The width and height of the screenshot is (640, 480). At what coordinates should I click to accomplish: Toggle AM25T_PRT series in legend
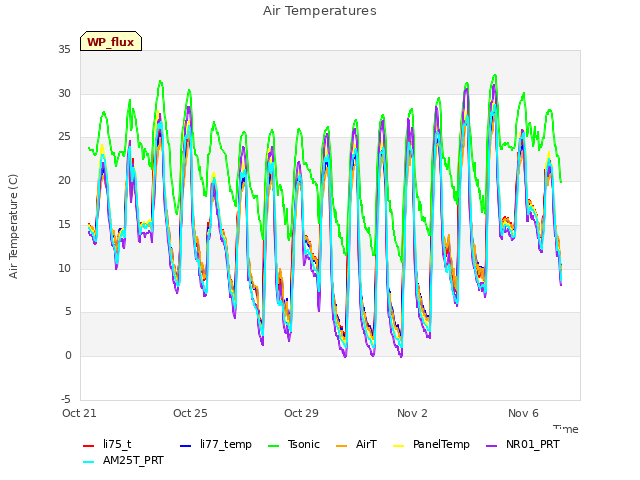point(123,460)
